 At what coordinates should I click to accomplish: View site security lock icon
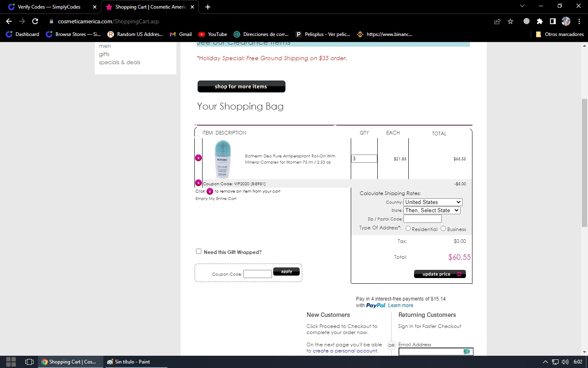tap(51, 21)
